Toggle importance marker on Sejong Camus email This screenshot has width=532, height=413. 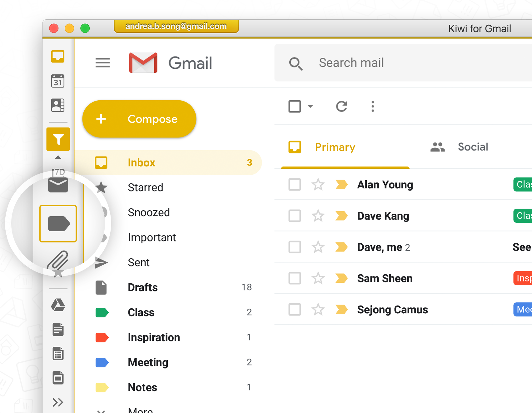coord(341,310)
